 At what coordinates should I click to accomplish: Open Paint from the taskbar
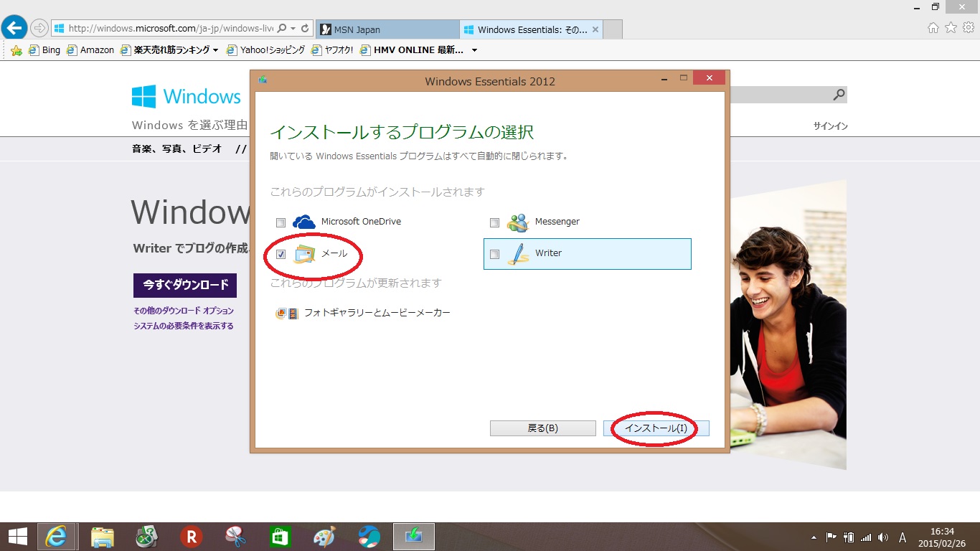(x=324, y=536)
